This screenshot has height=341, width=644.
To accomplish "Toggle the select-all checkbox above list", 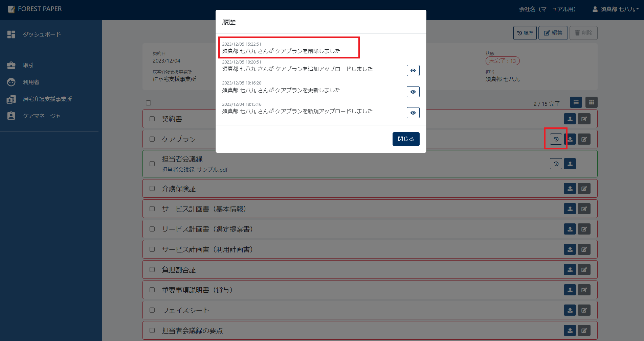I will [148, 103].
